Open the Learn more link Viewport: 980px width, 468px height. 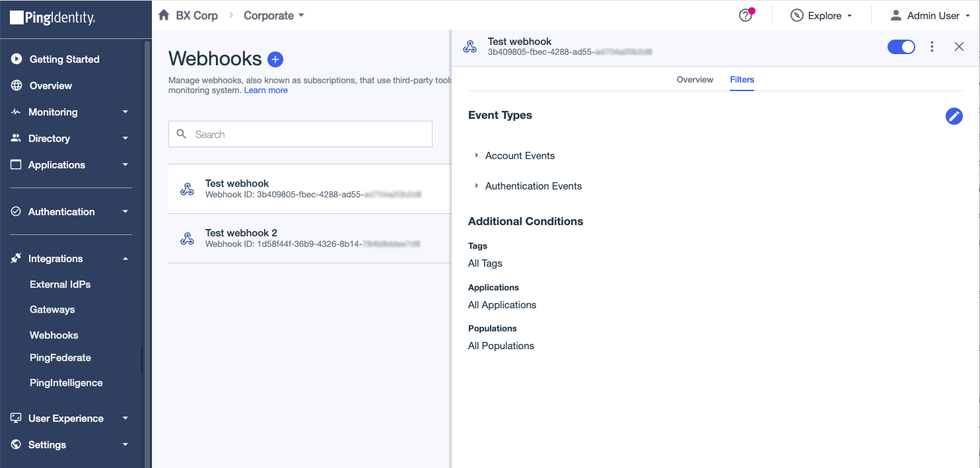[266, 90]
